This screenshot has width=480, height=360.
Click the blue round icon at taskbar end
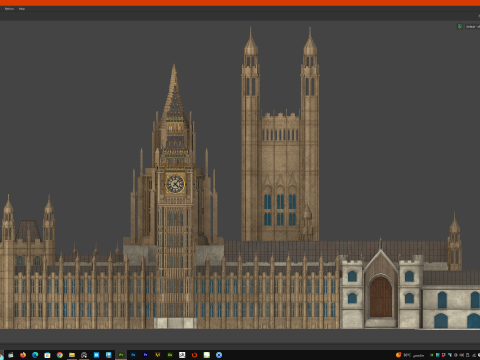219,355
